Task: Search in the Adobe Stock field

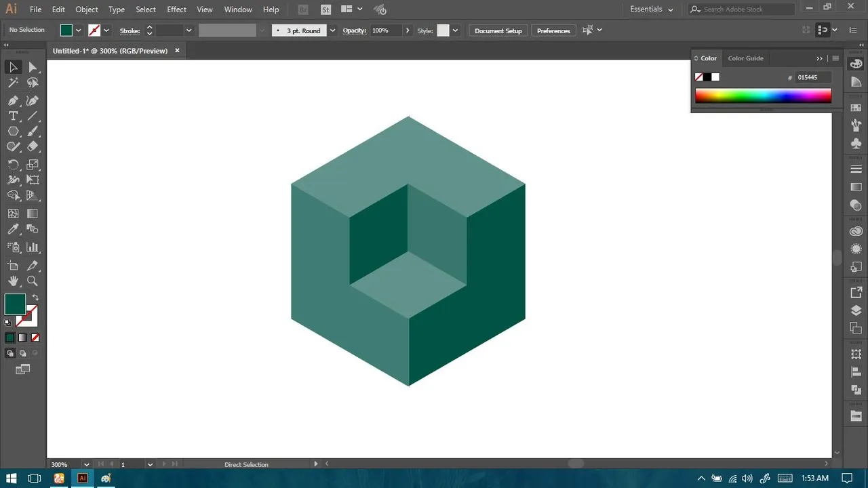Action: (x=742, y=9)
